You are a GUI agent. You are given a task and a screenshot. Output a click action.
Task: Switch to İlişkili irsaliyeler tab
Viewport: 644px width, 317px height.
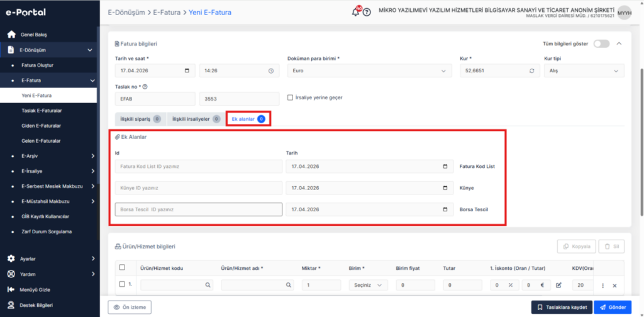(196, 119)
